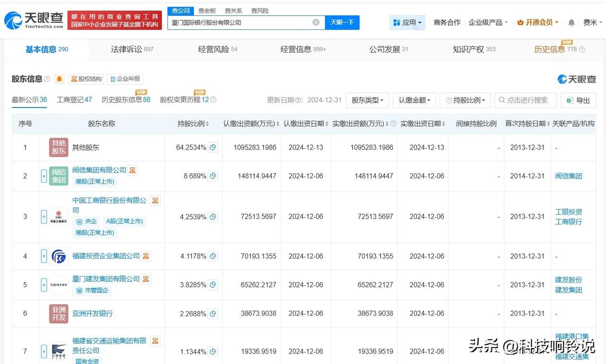Image resolution: width=606 pixels, height=364 pixels.
Task: Click help icon beside 股权变更历程 12
Action: (x=213, y=100)
